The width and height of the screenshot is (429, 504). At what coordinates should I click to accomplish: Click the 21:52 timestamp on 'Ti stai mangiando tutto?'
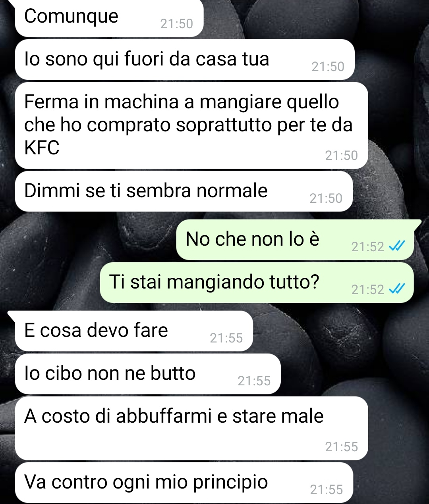point(368,290)
